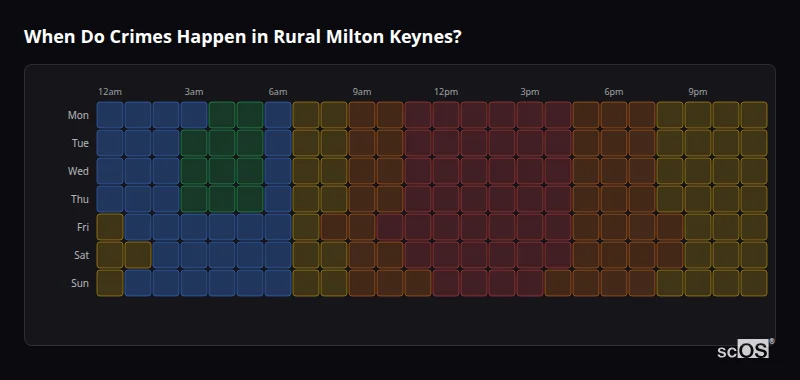The height and width of the screenshot is (380, 800).
Task: Select the Thursday 3am green cell
Action: click(194, 199)
